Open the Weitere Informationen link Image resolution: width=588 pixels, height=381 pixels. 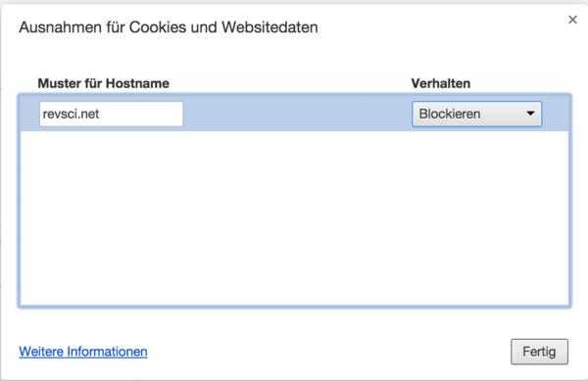[83, 352]
